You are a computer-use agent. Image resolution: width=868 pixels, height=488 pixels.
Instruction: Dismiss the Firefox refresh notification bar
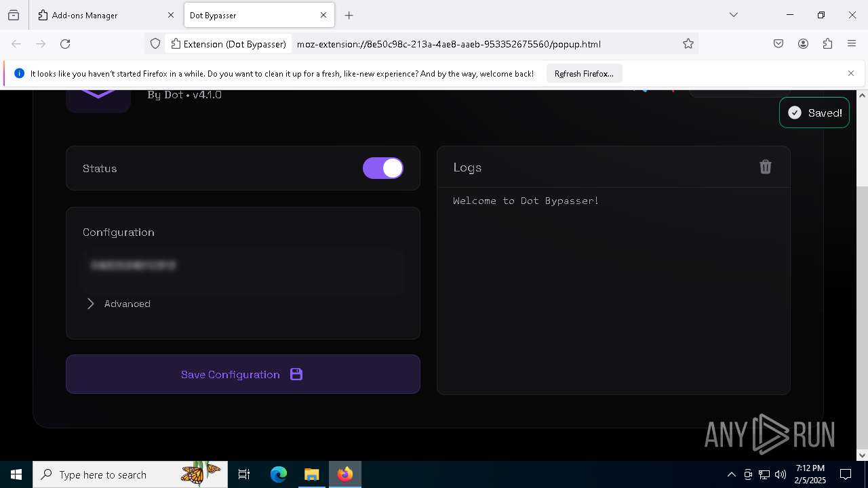click(851, 73)
